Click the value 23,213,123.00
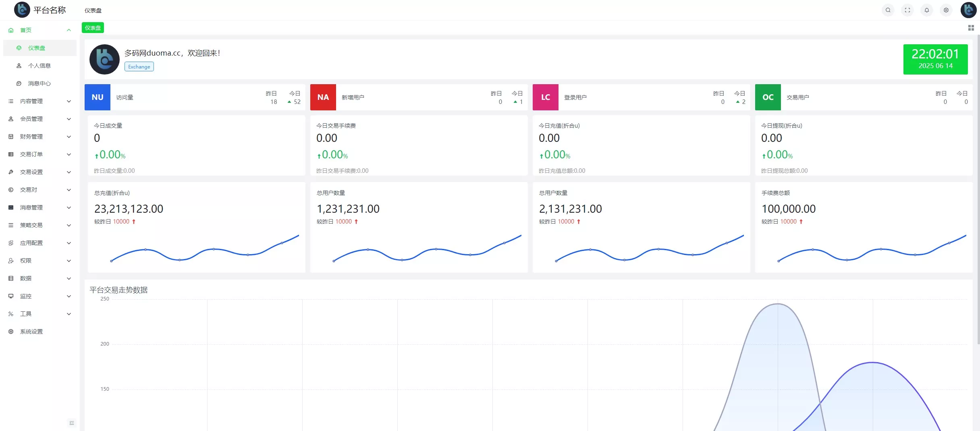980x431 pixels. coord(129,209)
